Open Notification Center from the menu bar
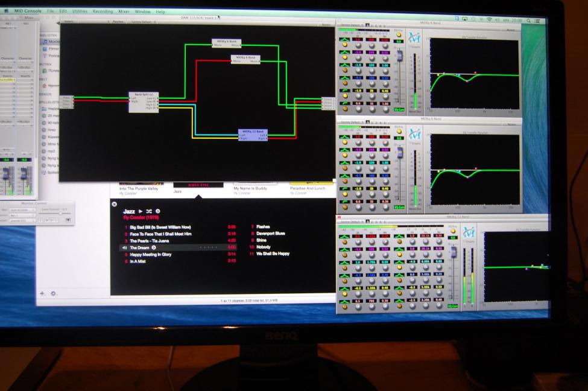The height and width of the screenshot is (391, 588). (537, 21)
